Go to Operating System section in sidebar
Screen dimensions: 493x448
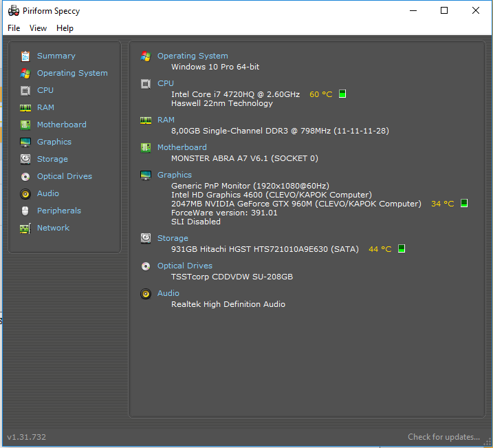point(72,73)
